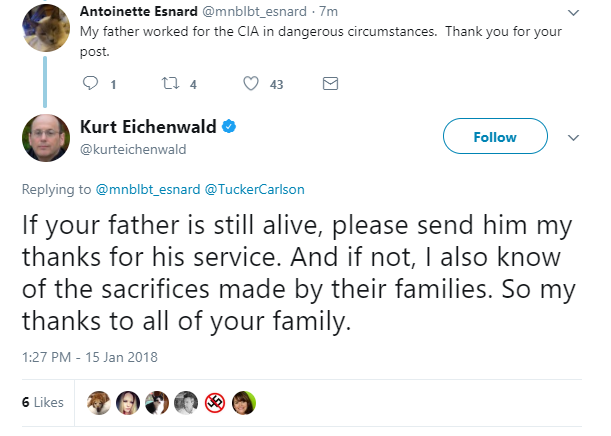Expand Antoinette's tweet options chevron
The image size is (611, 436).
coord(573,13)
